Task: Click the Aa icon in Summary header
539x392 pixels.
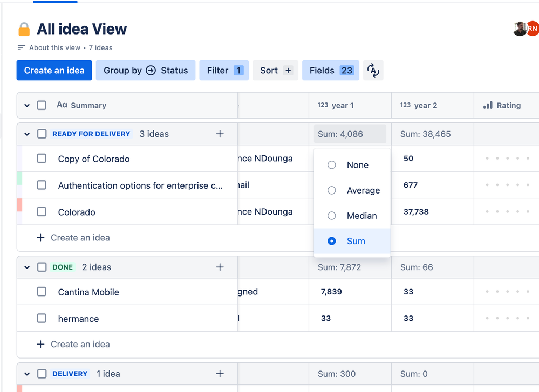Action: (62, 105)
